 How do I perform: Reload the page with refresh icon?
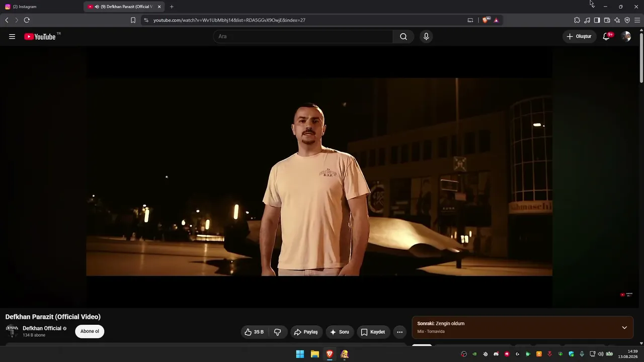(x=27, y=20)
